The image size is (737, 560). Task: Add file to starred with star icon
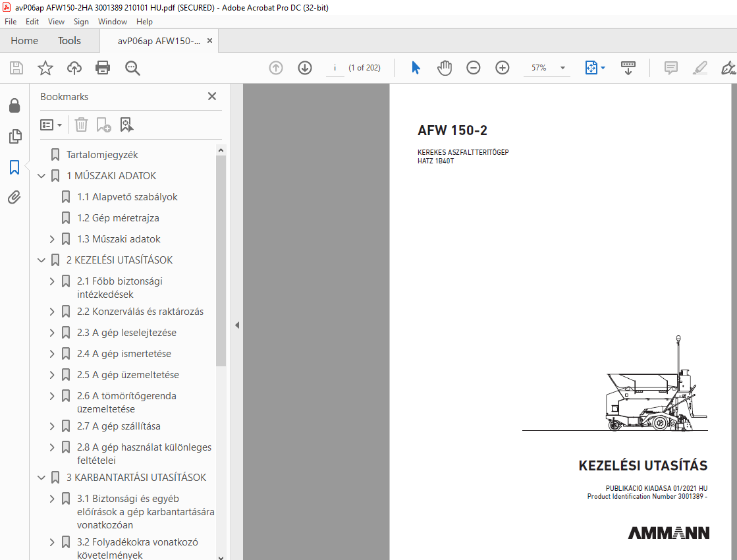pyautogui.click(x=45, y=68)
